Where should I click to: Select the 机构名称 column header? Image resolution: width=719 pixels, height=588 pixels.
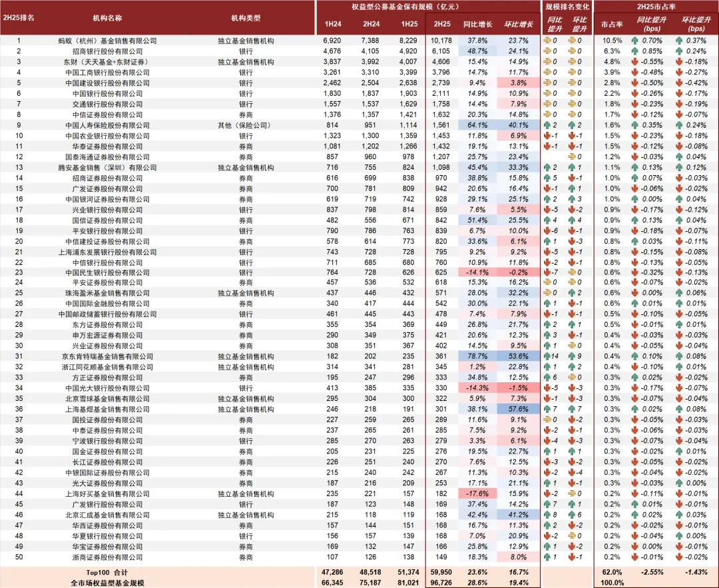click(107, 18)
